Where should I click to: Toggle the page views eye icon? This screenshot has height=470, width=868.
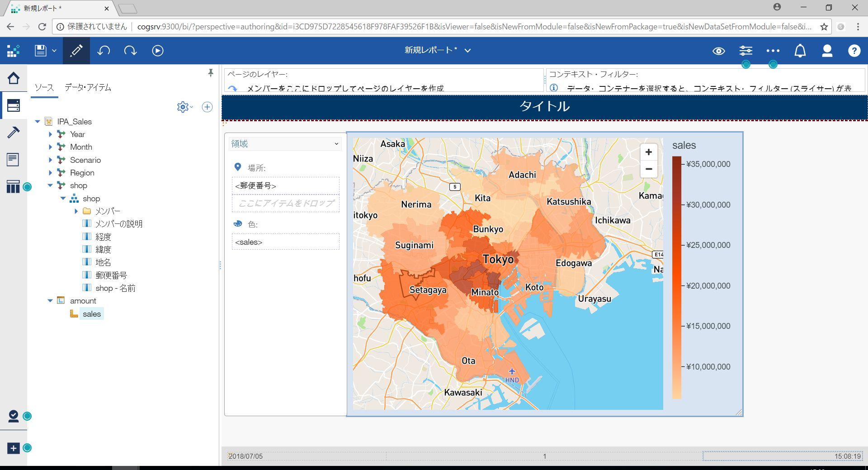(x=718, y=51)
